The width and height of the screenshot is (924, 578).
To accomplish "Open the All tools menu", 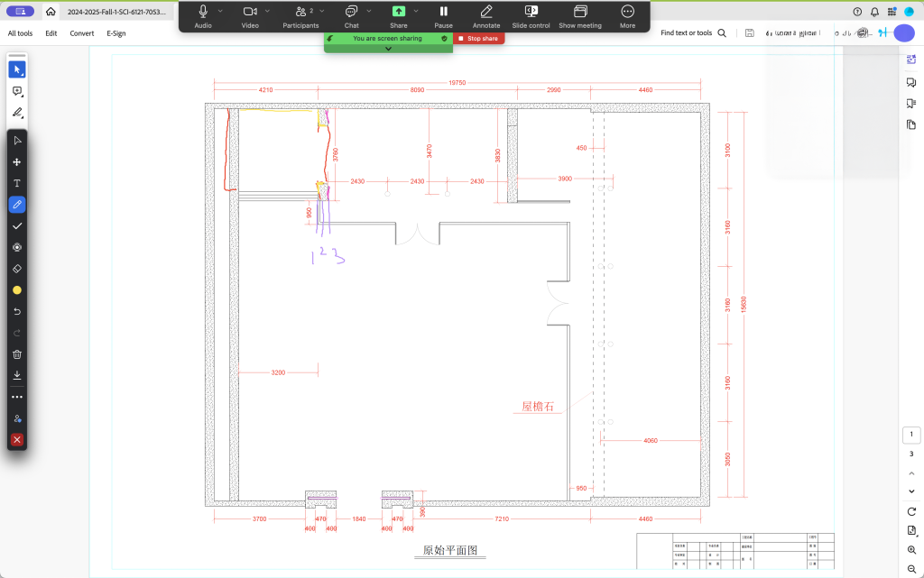I will pyautogui.click(x=20, y=33).
